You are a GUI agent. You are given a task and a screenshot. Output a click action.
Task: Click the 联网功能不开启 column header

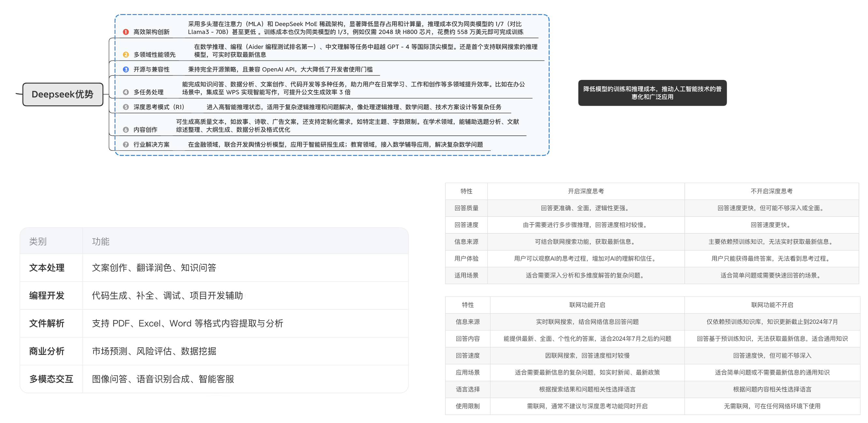click(x=772, y=305)
